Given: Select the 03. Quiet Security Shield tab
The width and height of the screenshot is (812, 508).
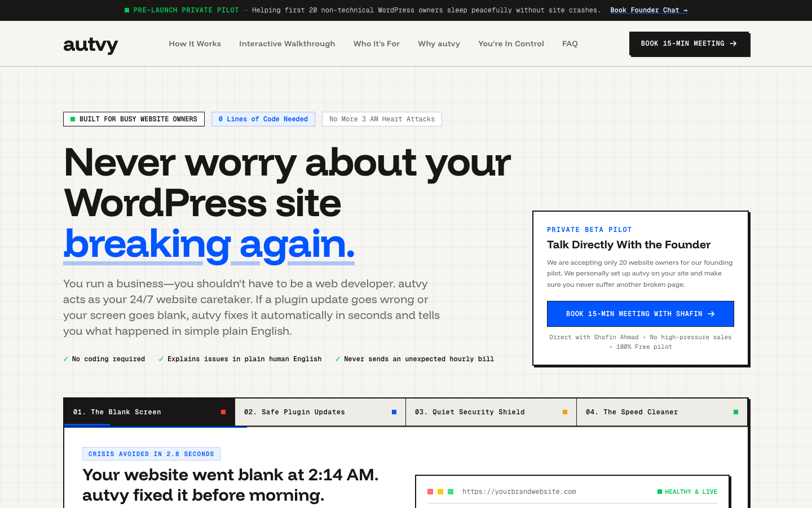Looking at the screenshot, I should pos(491,412).
